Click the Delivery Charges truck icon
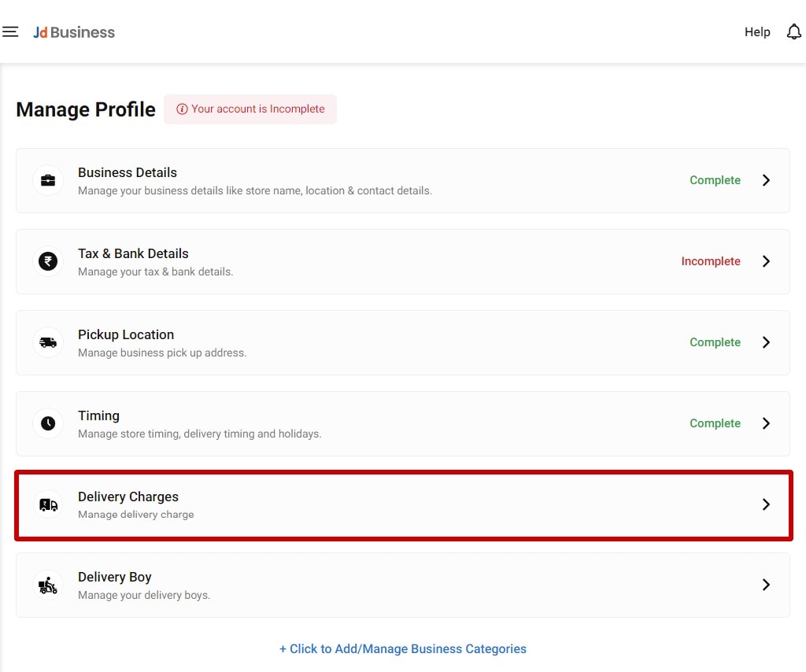The image size is (806, 672). [48, 504]
